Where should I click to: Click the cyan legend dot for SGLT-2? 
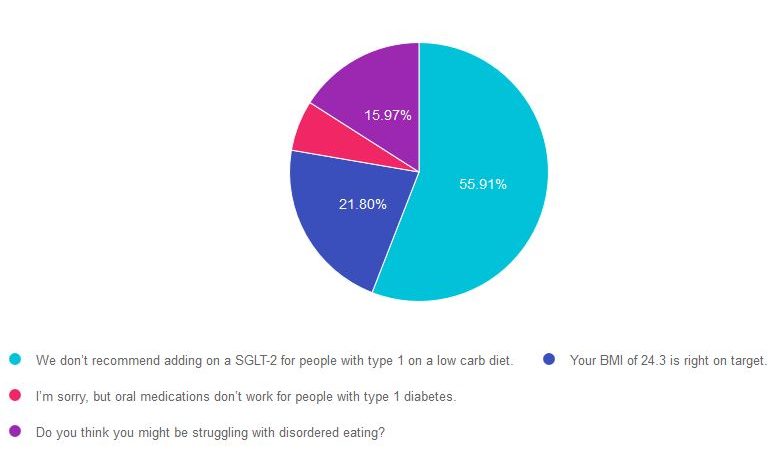15,360
